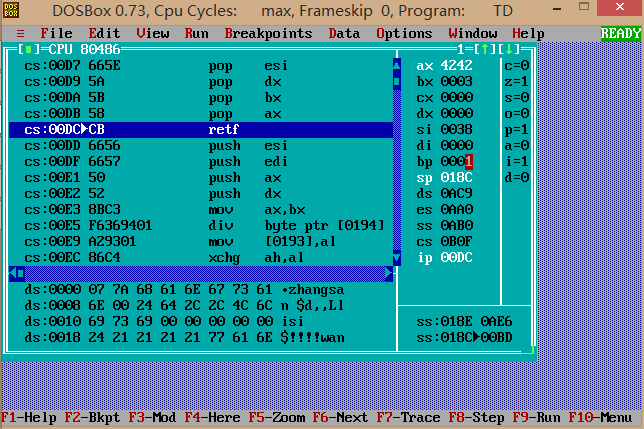Click F2-Bkpt to toggle a breakpoint
The width and height of the screenshot is (644, 429).
pos(92,418)
